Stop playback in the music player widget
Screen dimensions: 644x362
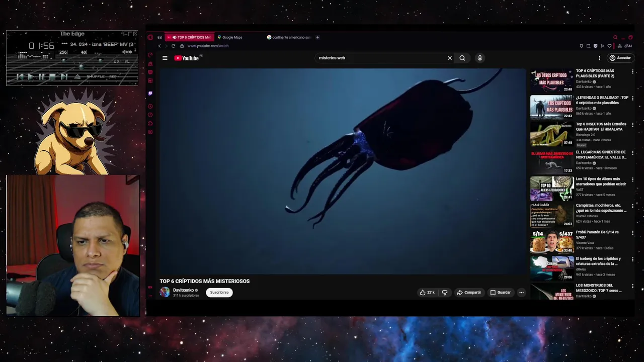click(52, 76)
